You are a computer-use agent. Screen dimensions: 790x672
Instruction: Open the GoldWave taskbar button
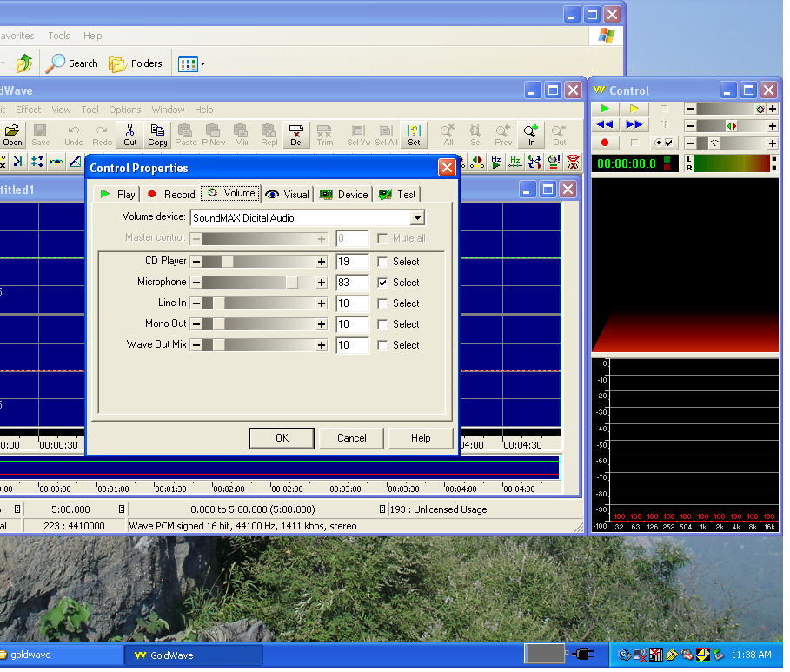pos(194,655)
